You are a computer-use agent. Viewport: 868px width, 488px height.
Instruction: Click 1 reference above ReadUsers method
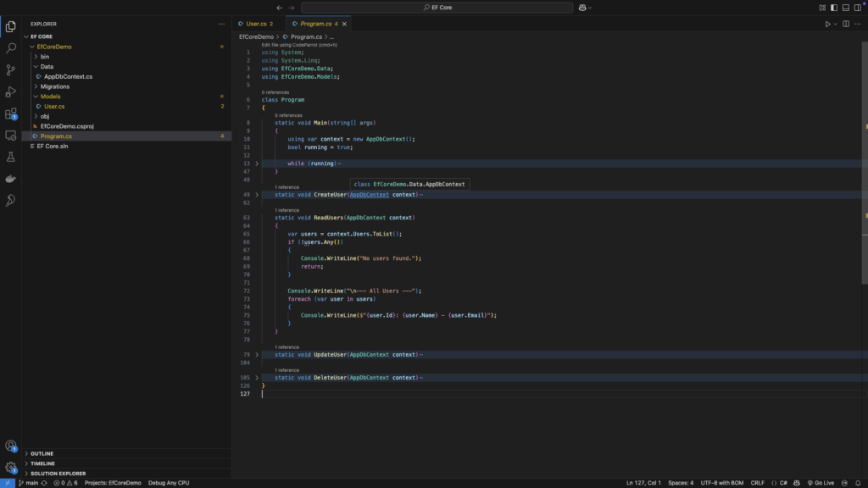coord(287,210)
